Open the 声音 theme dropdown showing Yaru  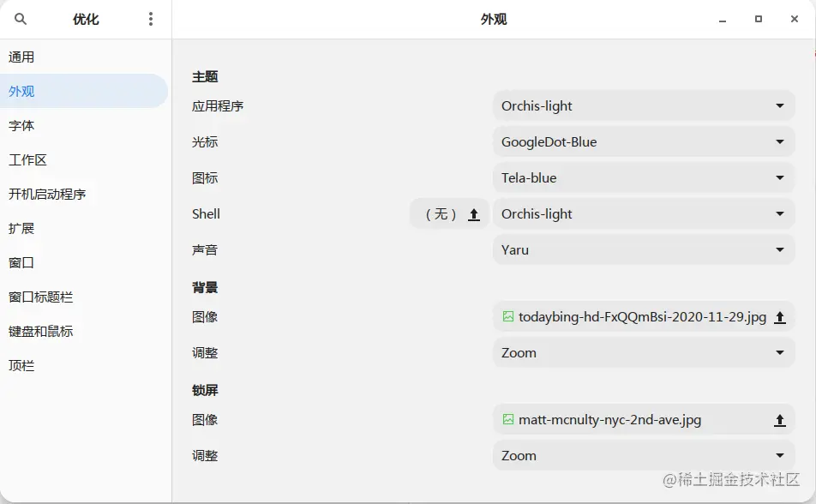click(x=643, y=249)
